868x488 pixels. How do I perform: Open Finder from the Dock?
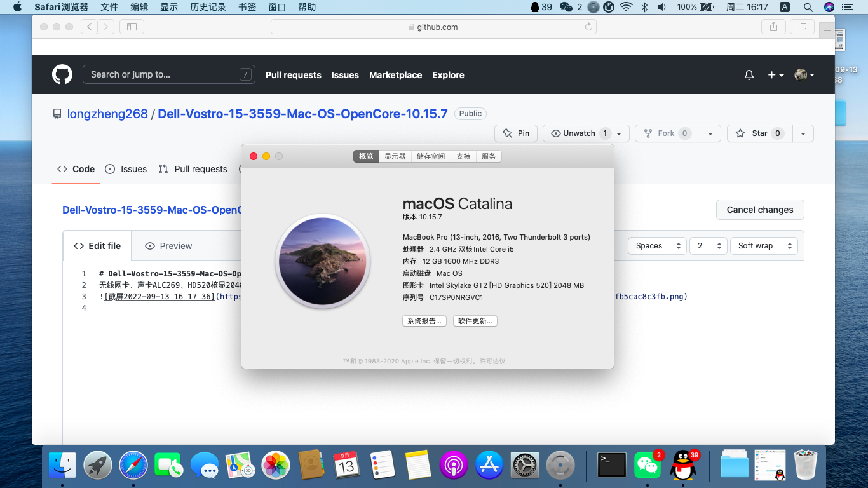pos(62,466)
